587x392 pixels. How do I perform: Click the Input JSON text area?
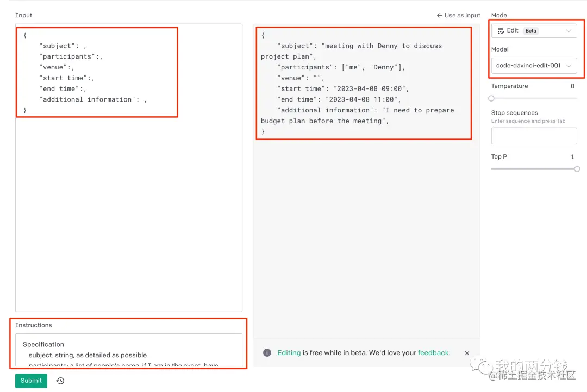pyautogui.click(x=129, y=168)
